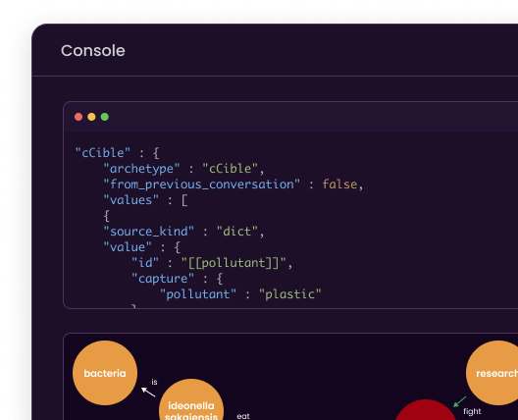Click the green arrow near fight
This screenshot has height=420, width=518.
[x=459, y=401]
